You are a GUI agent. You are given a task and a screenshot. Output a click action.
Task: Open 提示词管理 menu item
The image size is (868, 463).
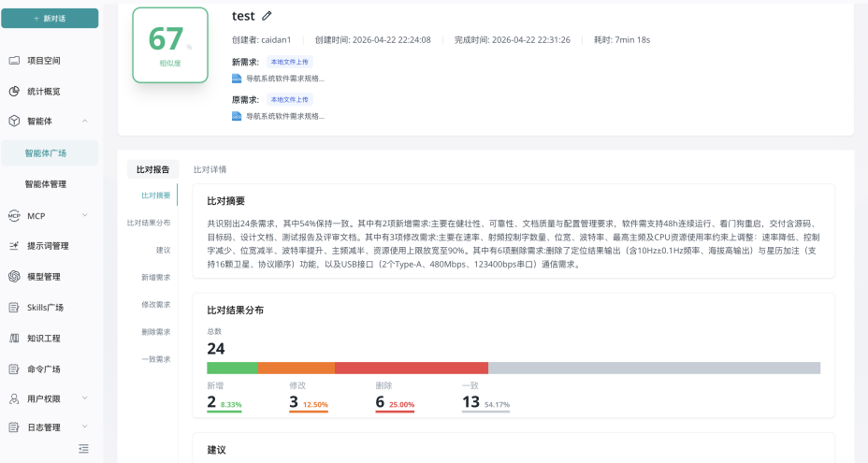[x=50, y=246]
